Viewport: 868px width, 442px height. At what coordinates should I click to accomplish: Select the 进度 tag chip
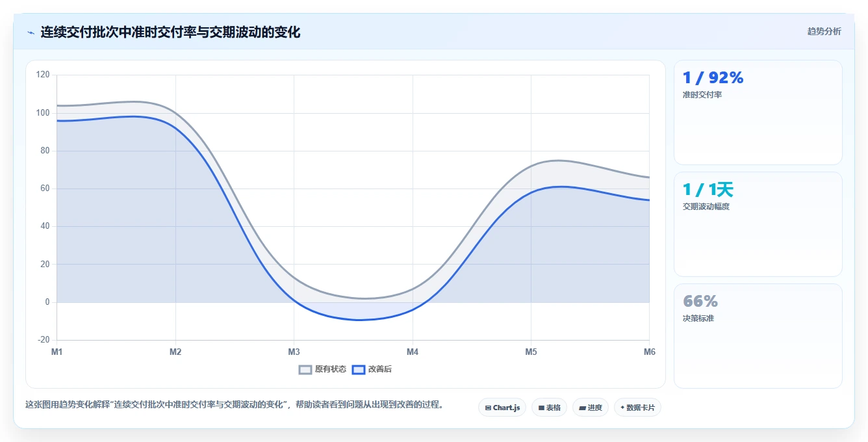590,408
